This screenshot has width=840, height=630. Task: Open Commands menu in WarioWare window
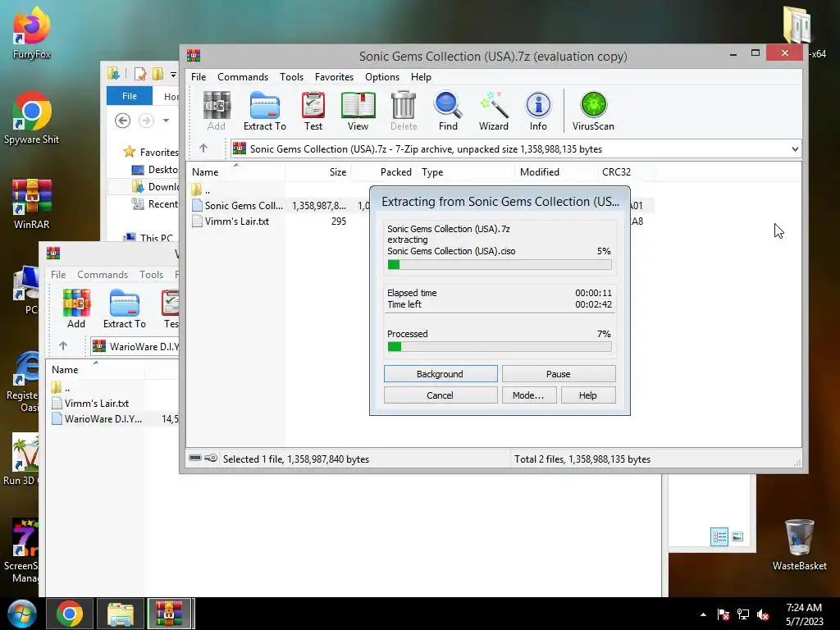coord(103,274)
